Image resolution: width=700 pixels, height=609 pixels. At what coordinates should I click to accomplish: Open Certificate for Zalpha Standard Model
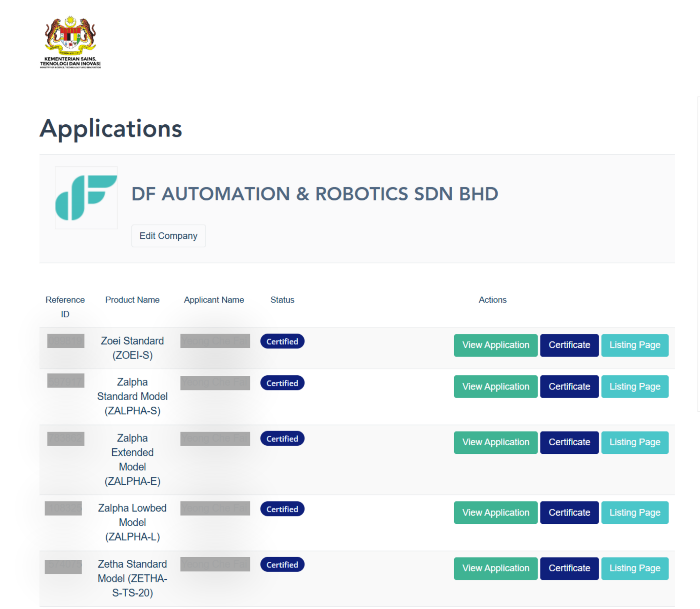tap(569, 386)
